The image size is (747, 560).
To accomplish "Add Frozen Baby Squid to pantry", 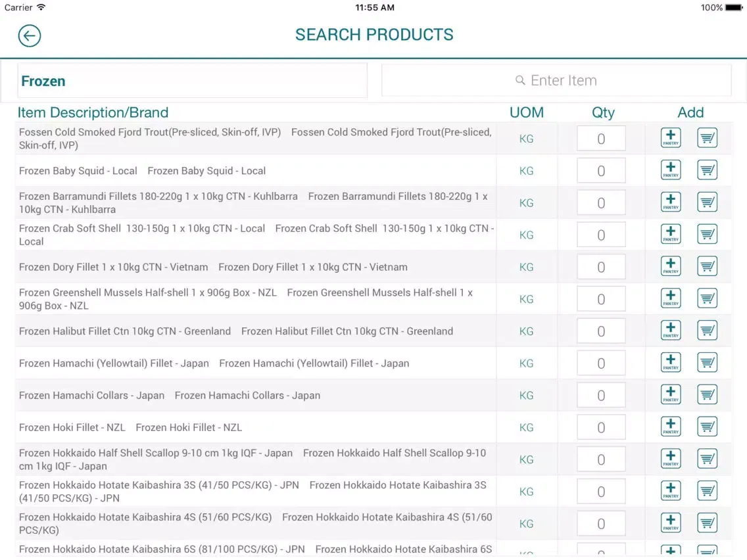I will click(671, 170).
